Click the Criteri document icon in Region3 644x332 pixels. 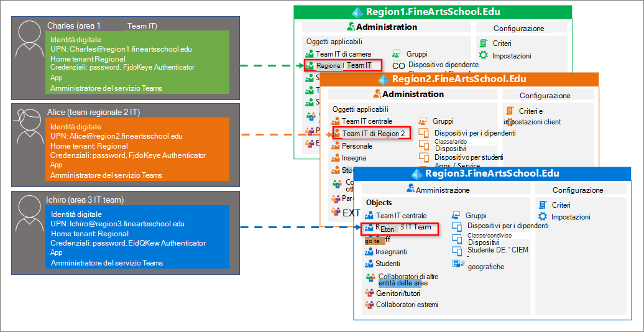[543, 205]
